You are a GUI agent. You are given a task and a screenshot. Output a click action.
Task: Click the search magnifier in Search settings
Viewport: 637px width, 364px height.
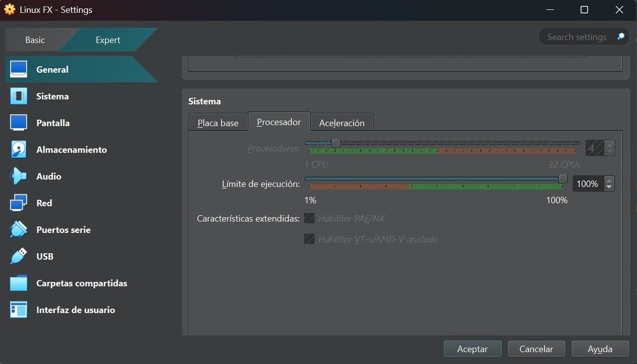pyautogui.click(x=621, y=36)
